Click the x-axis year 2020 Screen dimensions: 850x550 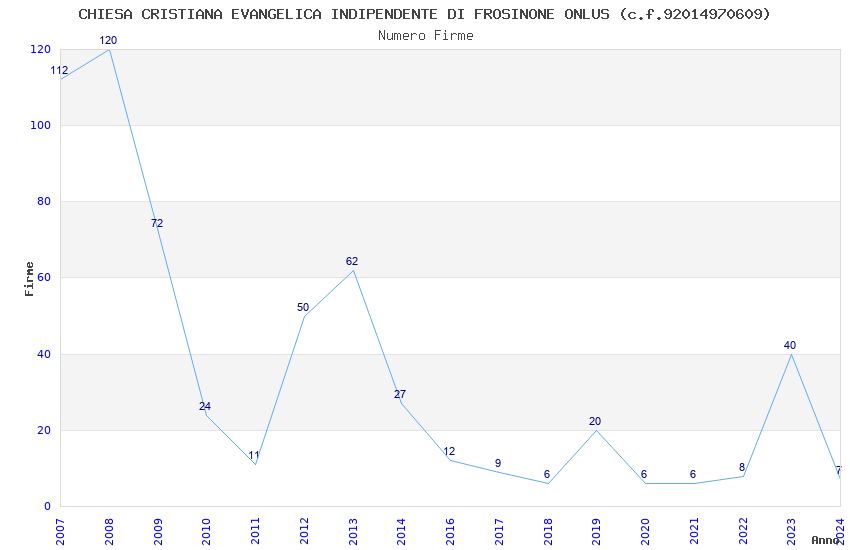point(645,532)
